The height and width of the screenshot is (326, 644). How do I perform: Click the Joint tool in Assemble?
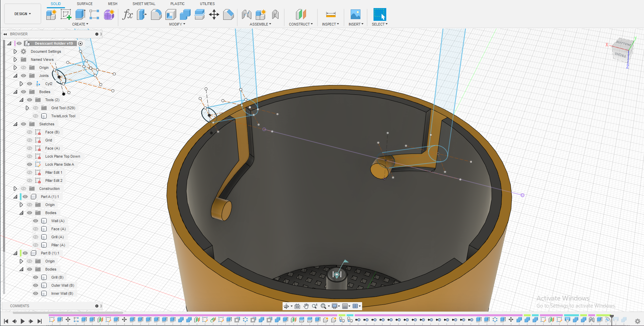247,14
